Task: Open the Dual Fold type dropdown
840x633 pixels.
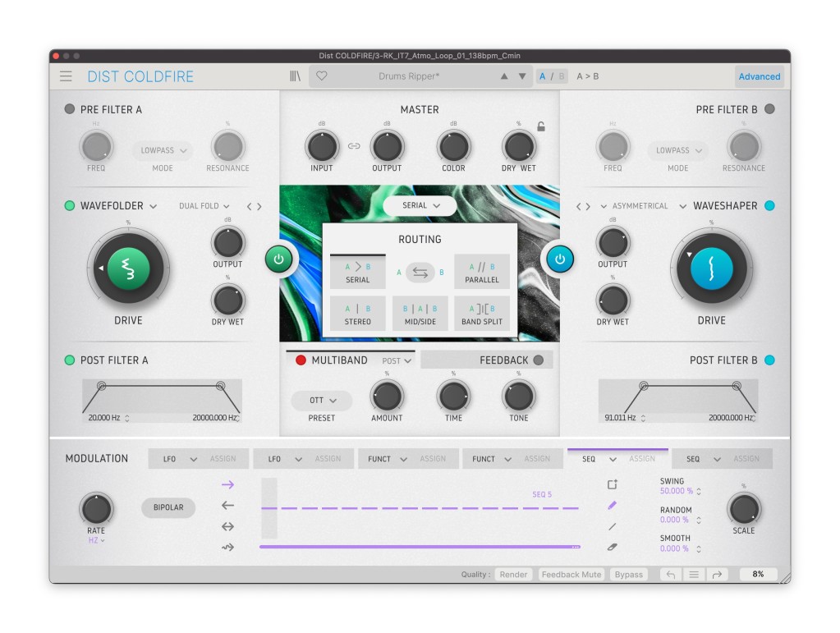Action: 204,206
